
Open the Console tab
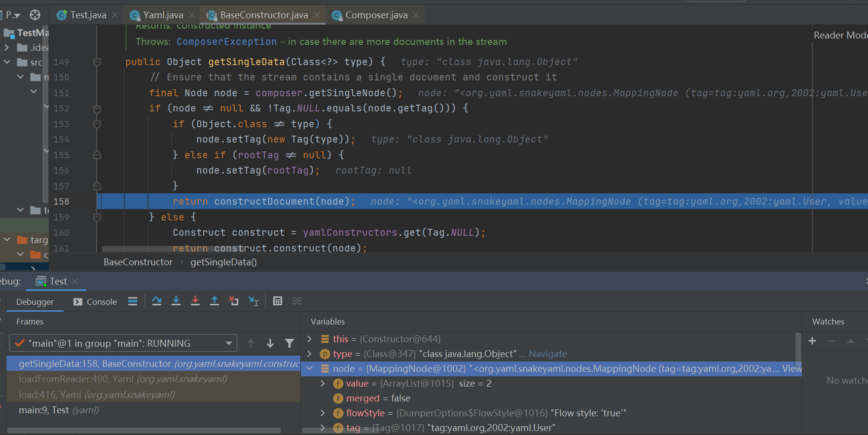(x=95, y=302)
